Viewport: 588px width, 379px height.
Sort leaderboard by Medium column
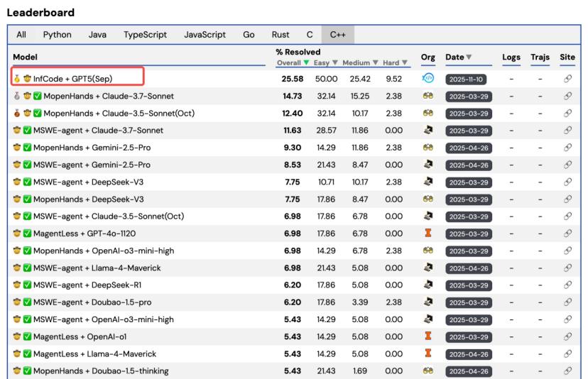361,63
